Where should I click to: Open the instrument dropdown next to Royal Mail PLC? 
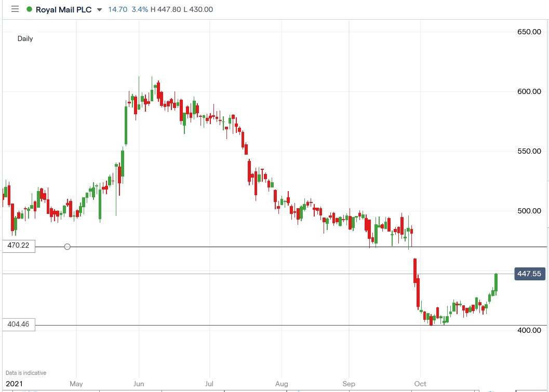99,9
